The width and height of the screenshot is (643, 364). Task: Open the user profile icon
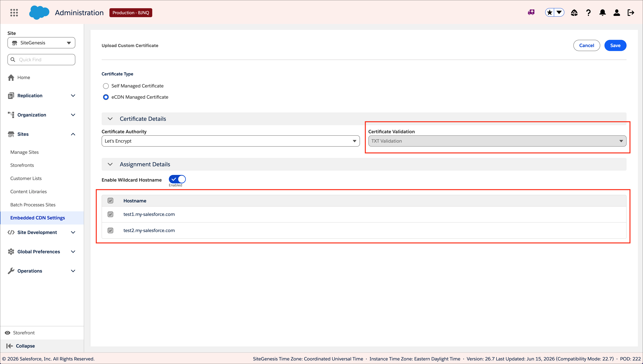617,12
